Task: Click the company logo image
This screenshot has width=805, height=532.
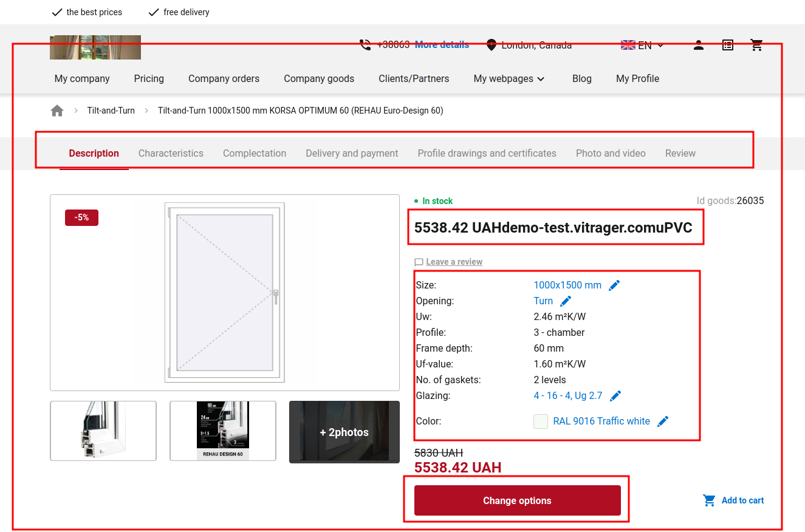Action: (x=95, y=47)
